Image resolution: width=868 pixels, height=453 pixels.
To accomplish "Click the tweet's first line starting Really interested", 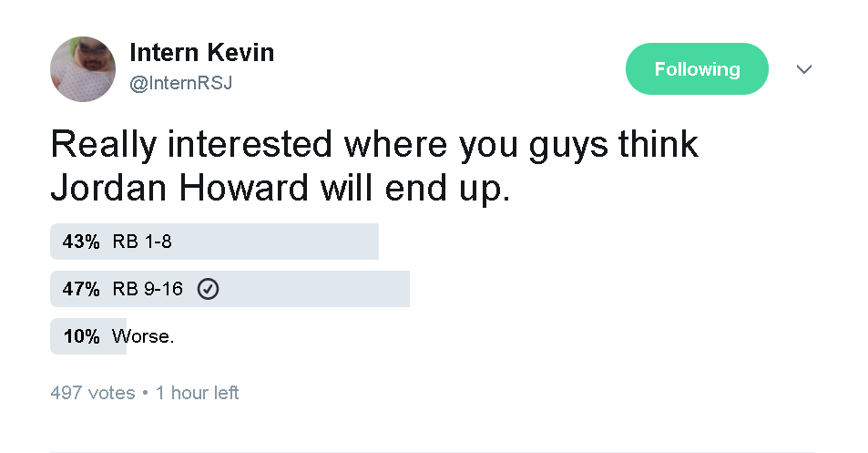I will pos(374,144).
